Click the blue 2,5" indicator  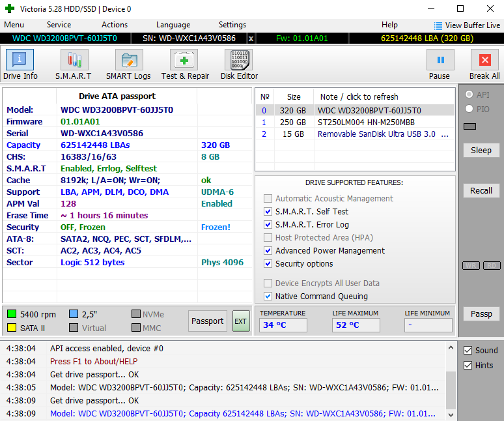pyautogui.click(x=74, y=314)
